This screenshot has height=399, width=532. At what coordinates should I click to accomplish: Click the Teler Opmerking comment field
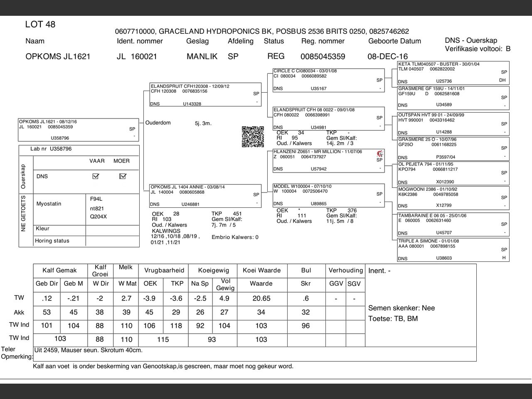click(x=254, y=354)
